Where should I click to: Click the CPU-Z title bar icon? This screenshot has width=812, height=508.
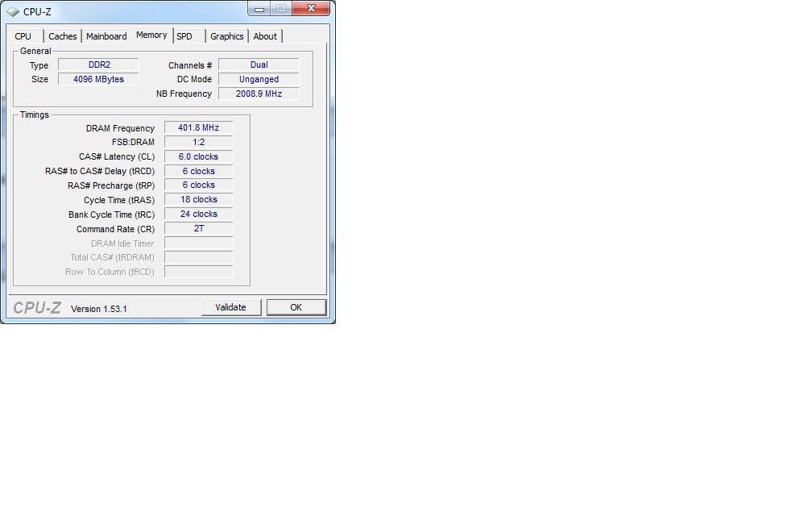13,11
